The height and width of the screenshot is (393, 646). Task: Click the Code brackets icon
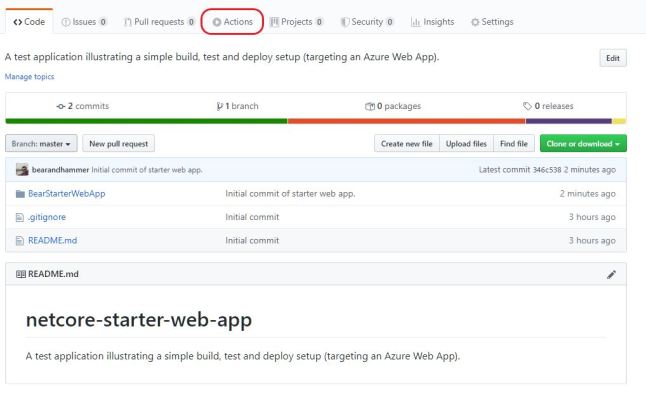pyautogui.click(x=18, y=22)
